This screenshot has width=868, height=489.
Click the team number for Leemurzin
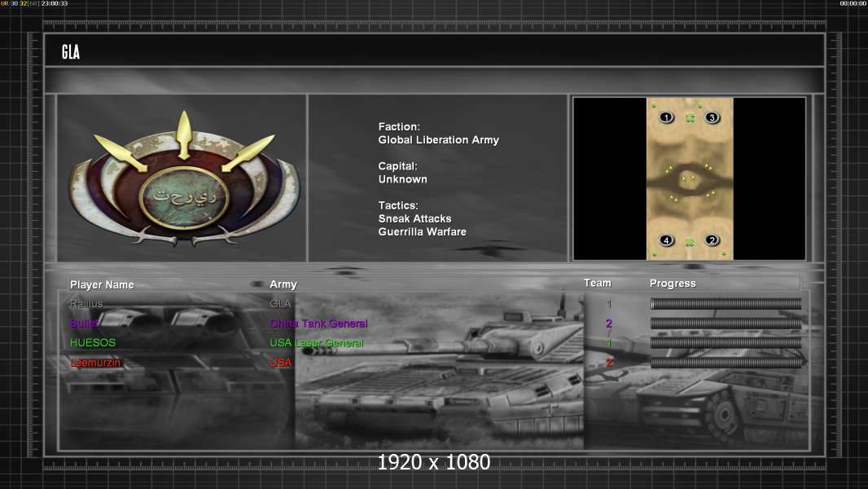tap(609, 363)
